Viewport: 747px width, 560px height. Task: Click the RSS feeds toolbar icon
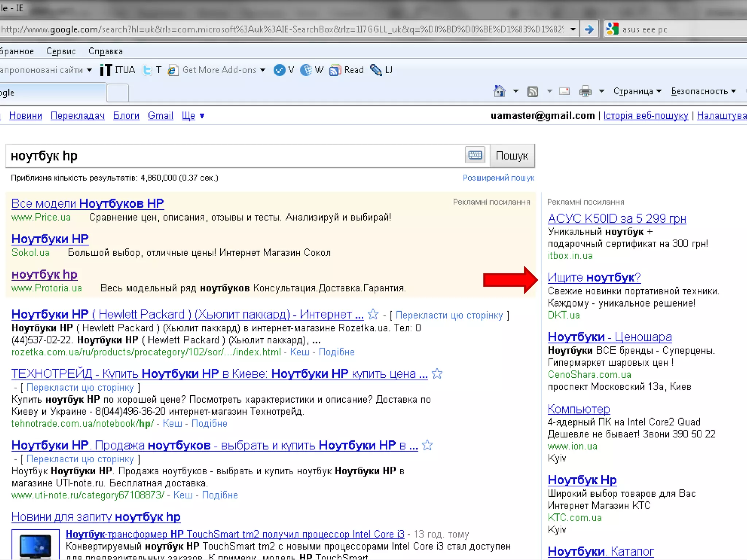pos(533,92)
